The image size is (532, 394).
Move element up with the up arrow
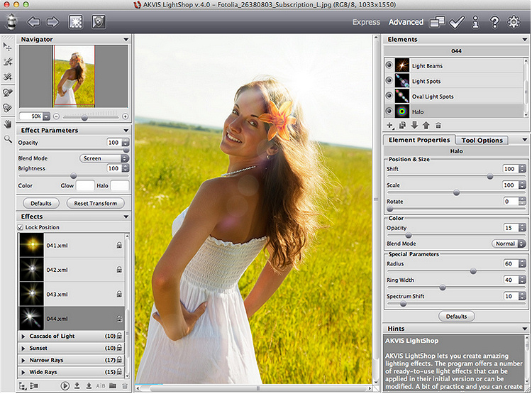tap(426, 125)
